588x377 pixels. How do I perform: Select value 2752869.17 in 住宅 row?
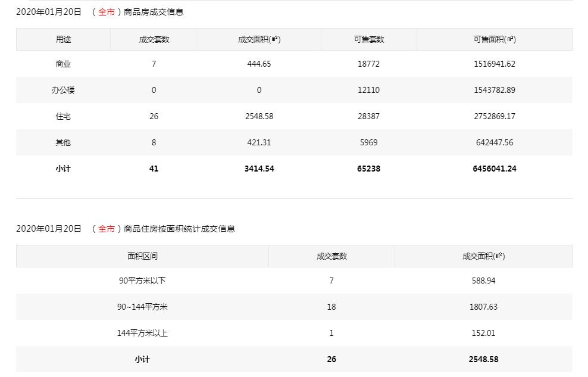pos(495,116)
